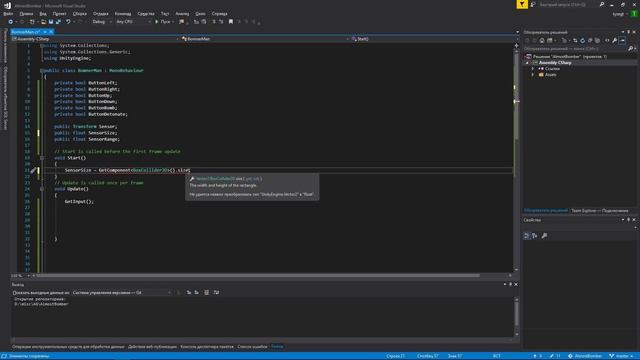Click the search magnifier in Solution Explorer search box
This screenshot has height=360, width=640.
(x=630, y=49)
